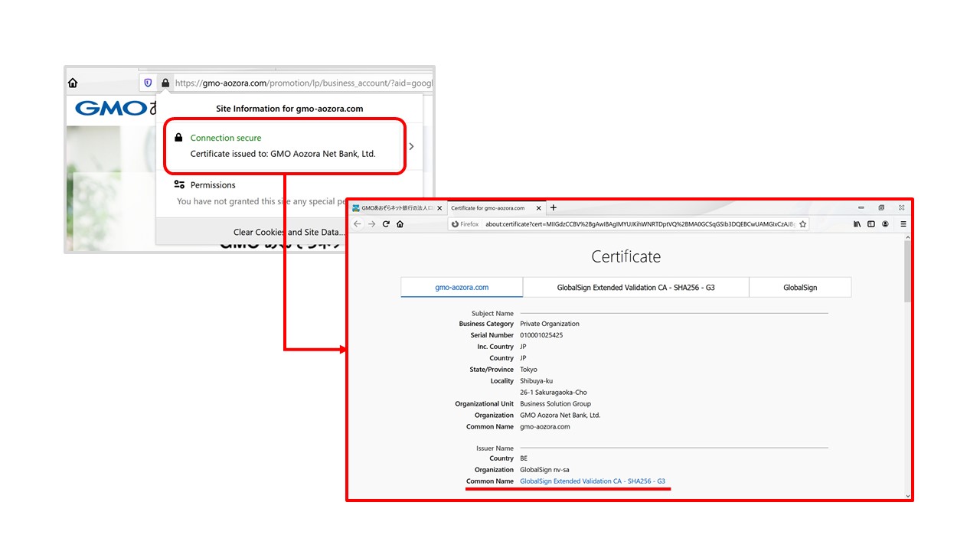Click the about:certificate URL field

[639, 224]
